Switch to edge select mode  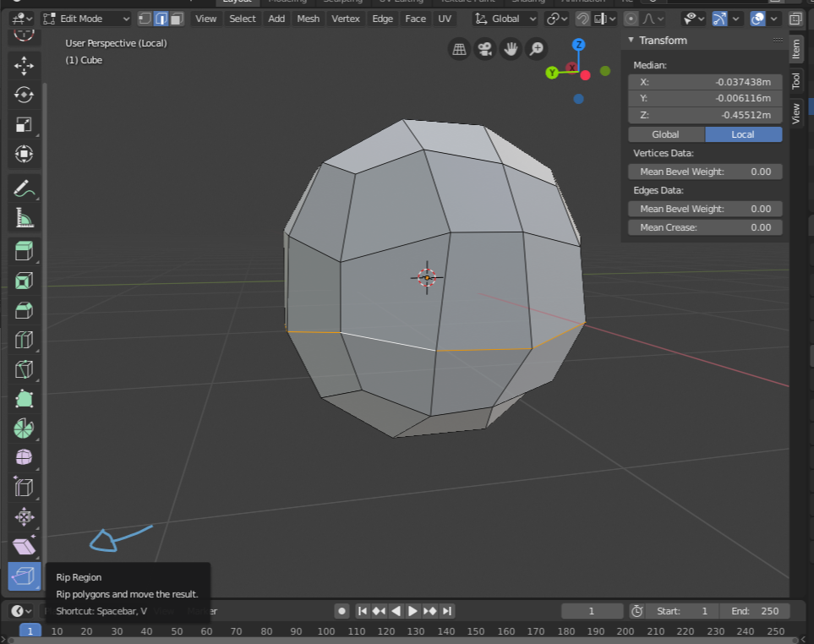click(x=161, y=19)
